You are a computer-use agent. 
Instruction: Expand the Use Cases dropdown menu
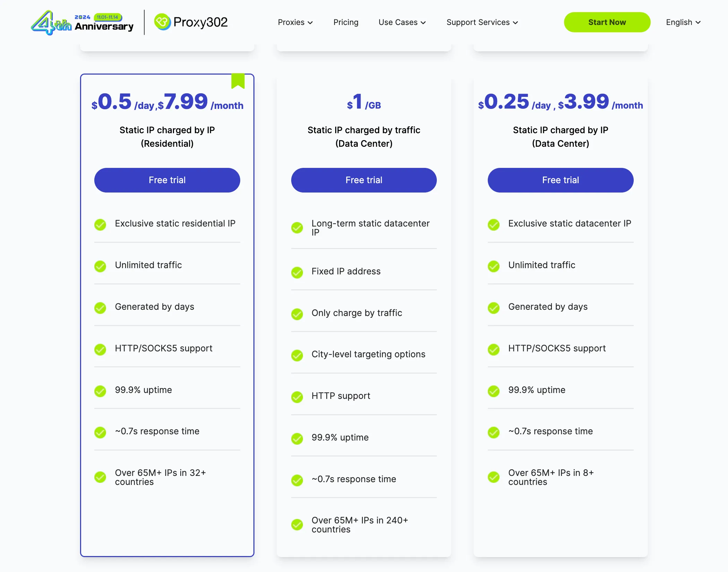click(x=402, y=22)
